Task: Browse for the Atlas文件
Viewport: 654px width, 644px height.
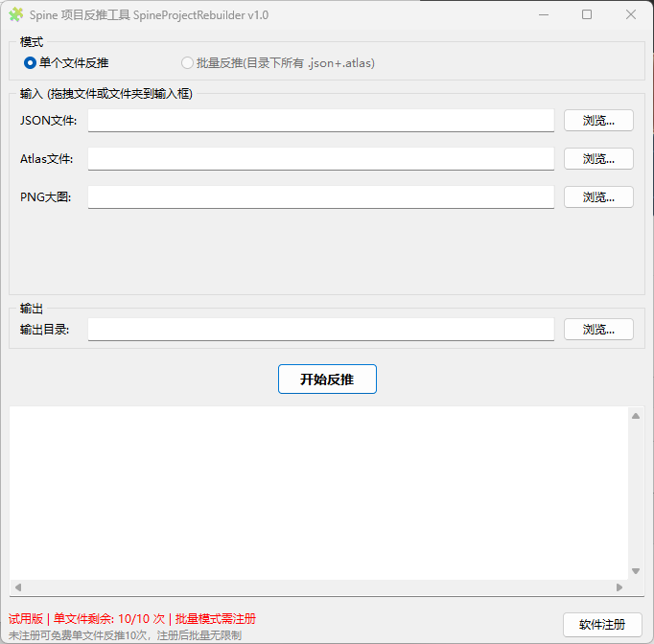Action: click(598, 159)
